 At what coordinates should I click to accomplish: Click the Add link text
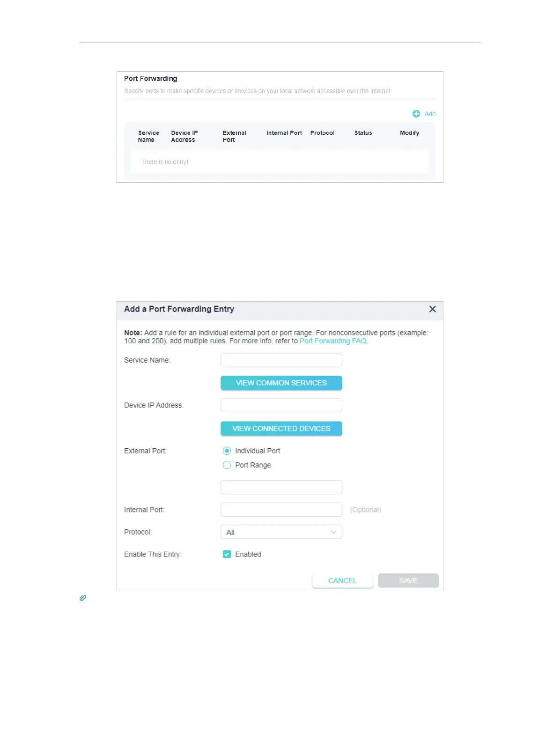coord(430,114)
